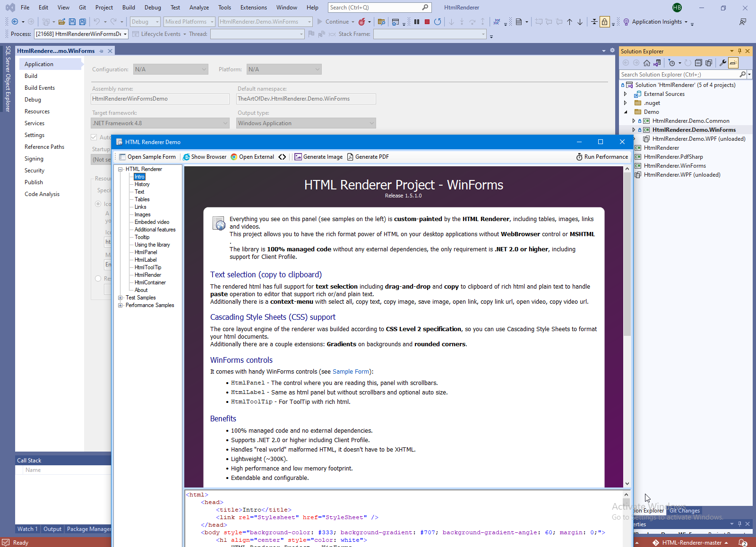This screenshot has width=756, height=547.
Task: Open External in Chrome button
Action: coord(252,157)
